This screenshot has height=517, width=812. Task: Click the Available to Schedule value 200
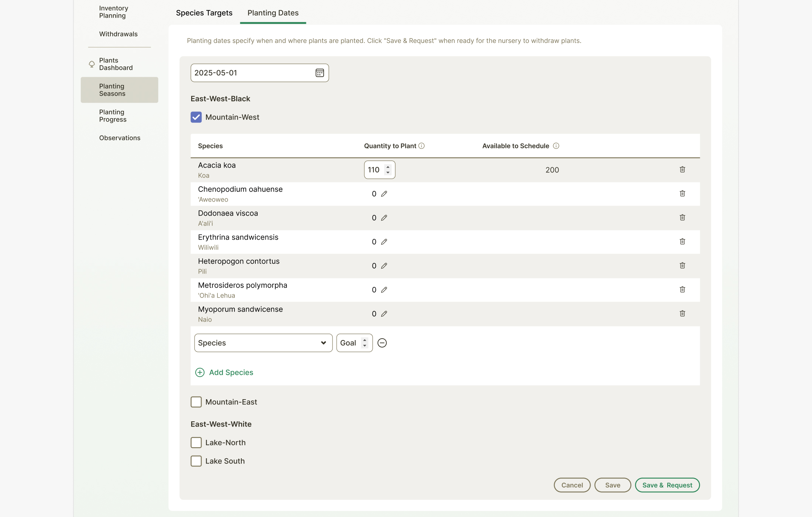point(552,170)
